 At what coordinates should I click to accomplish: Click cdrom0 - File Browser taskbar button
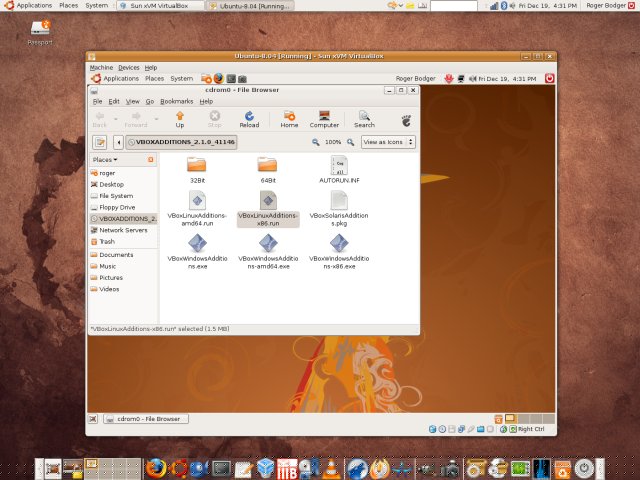pyautogui.click(x=146, y=419)
